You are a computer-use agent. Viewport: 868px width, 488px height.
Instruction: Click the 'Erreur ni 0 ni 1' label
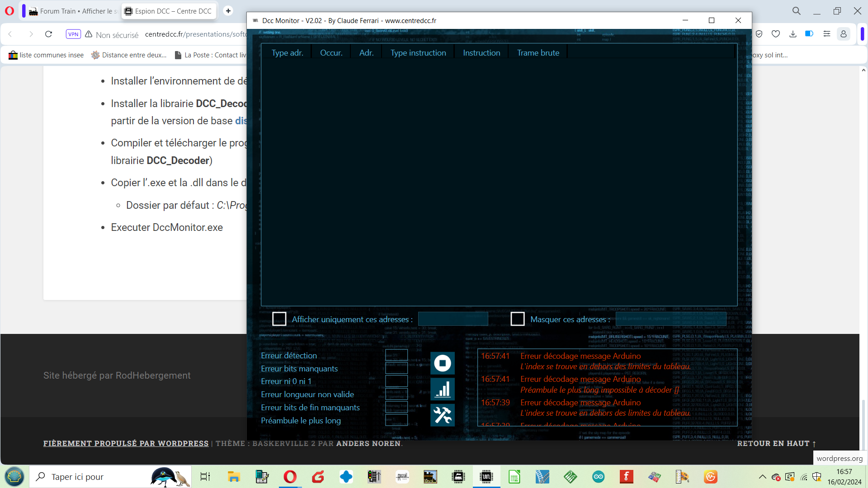coord(286,381)
